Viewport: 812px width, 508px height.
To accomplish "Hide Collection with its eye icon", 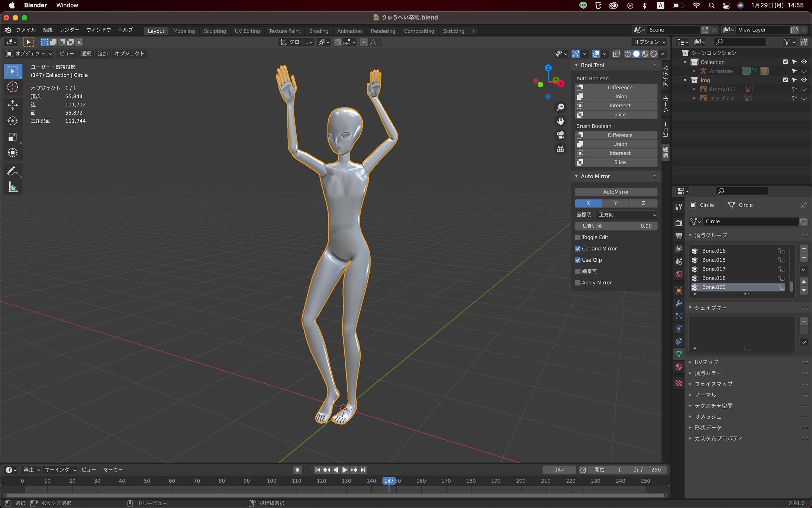I will pyautogui.click(x=803, y=62).
